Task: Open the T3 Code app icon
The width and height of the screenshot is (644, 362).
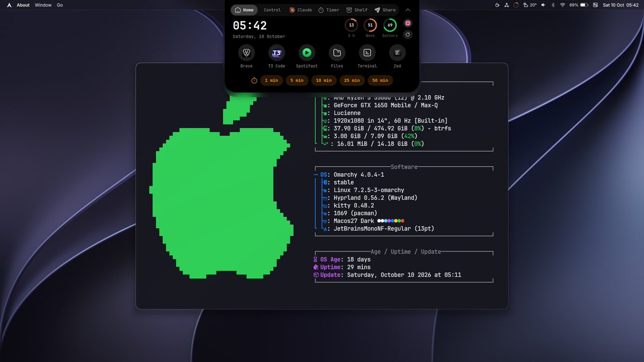Action: [x=276, y=53]
